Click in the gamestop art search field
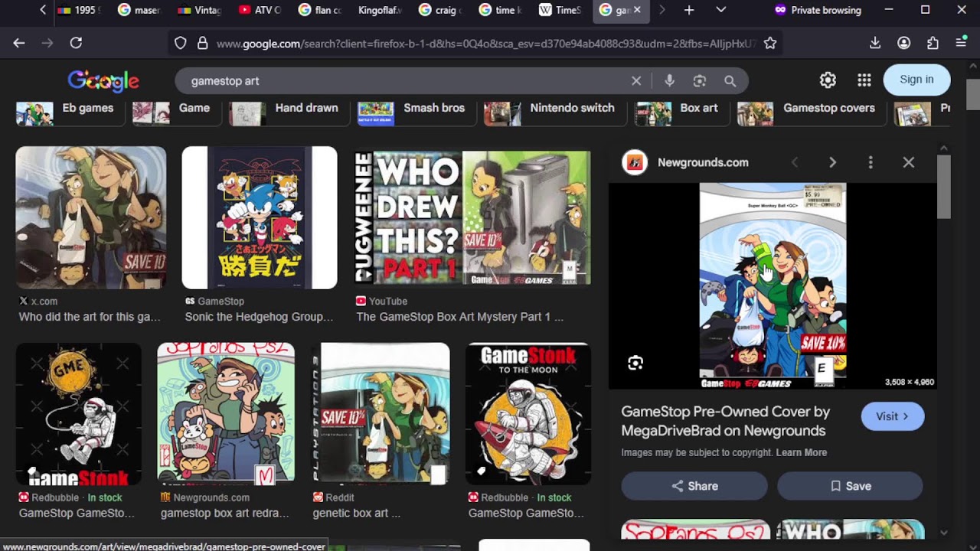The image size is (980, 551). (x=406, y=80)
